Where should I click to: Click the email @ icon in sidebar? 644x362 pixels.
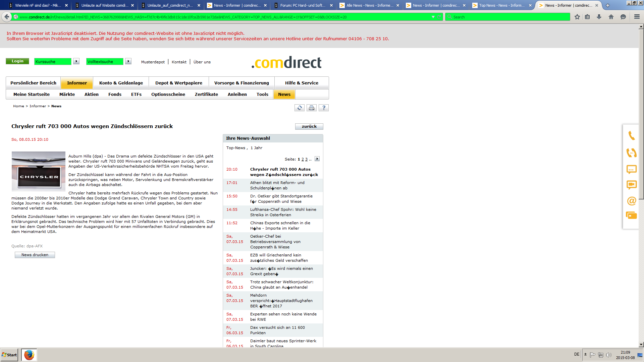[x=632, y=201]
